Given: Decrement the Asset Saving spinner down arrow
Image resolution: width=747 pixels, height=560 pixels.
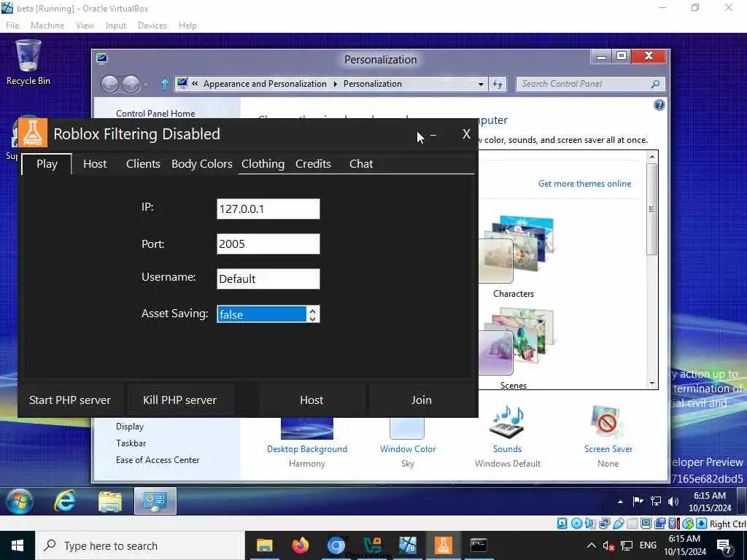Looking at the screenshot, I should tap(312, 318).
